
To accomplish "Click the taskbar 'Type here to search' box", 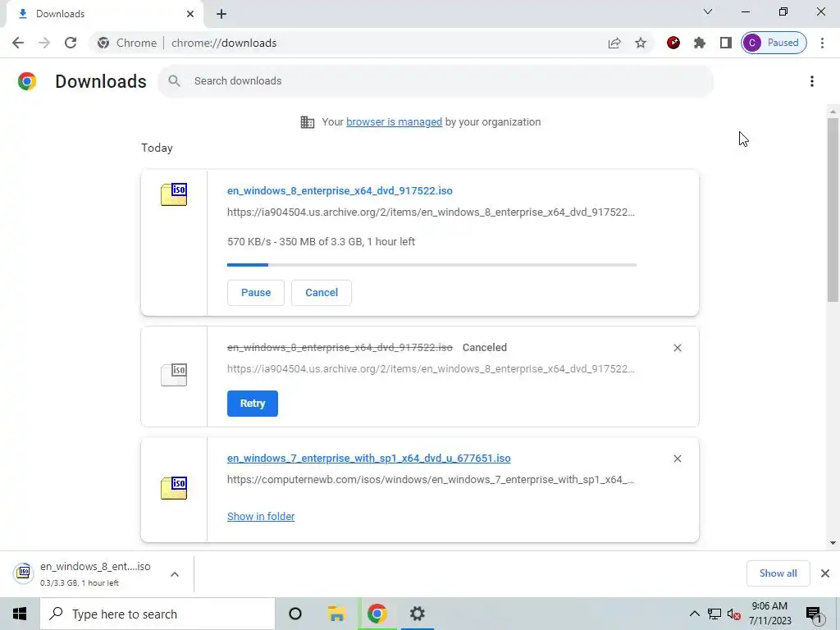I will coord(157,614).
